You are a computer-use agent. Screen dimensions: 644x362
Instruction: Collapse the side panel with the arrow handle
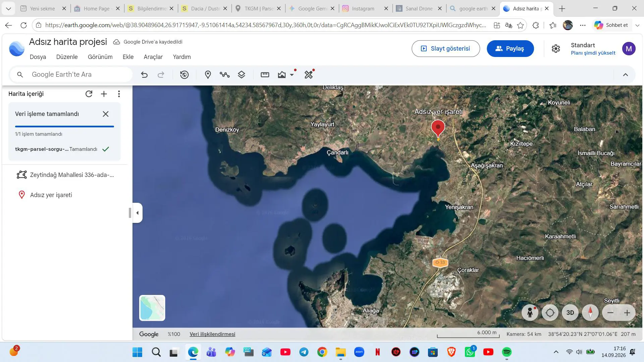click(138, 213)
